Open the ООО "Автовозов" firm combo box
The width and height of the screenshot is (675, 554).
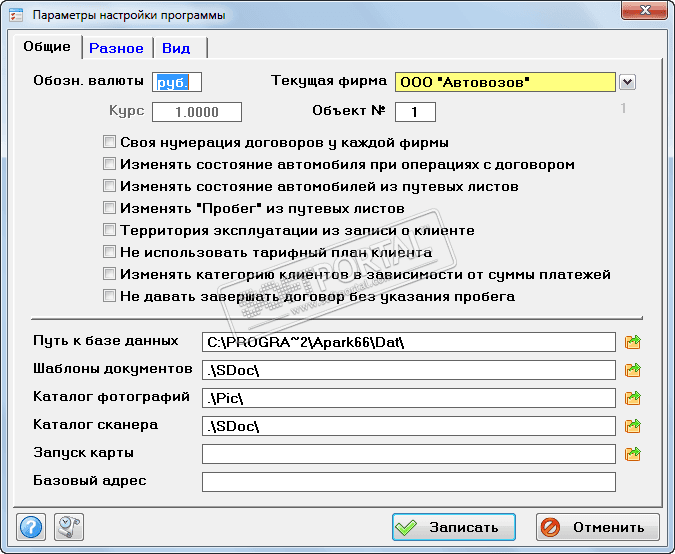pyautogui.click(x=505, y=82)
